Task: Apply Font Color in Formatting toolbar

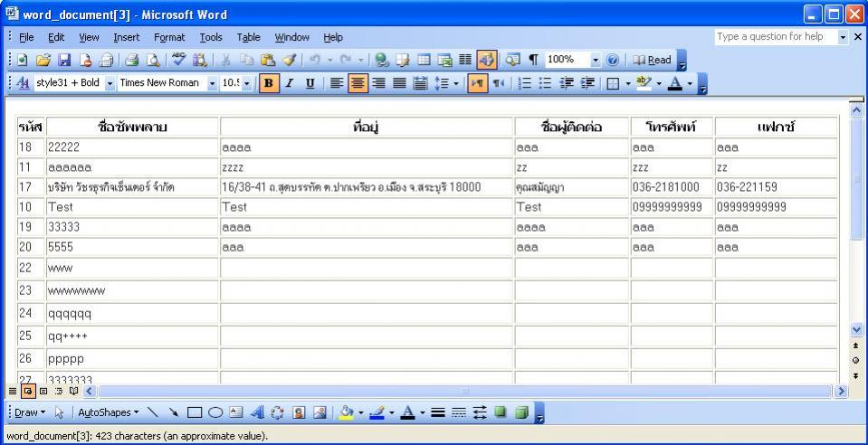Action: (x=675, y=83)
